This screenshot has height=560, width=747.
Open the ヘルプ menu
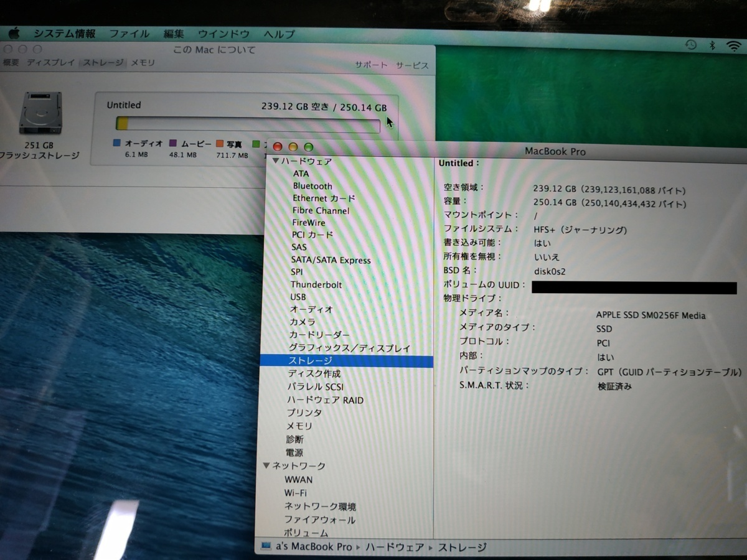point(279,34)
